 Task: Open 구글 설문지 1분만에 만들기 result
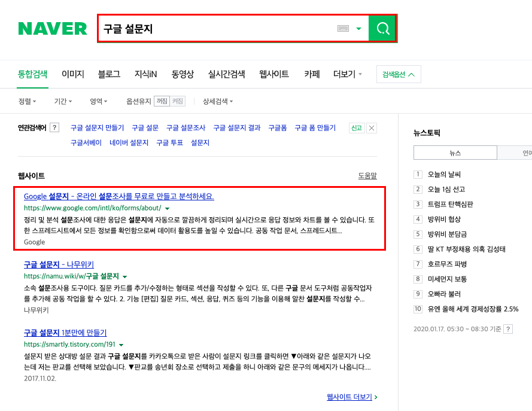pyautogui.click(x=65, y=333)
